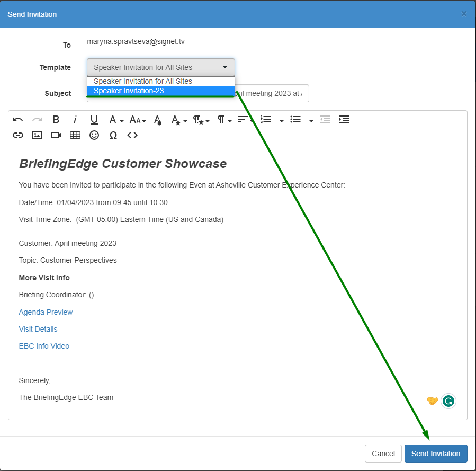Click the 'Visit Time Zone' line

tap(121, 219)
